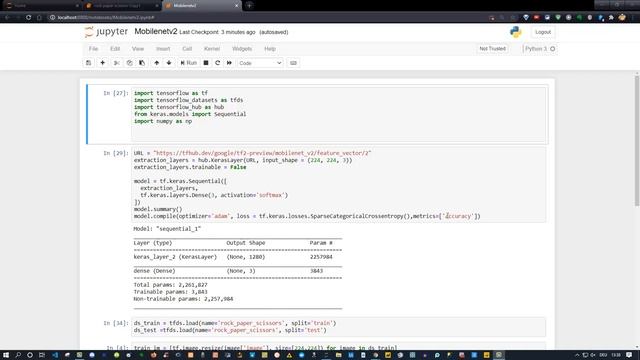Open Task View on the taskbar
Screen dimensions: 640x360
42,355
